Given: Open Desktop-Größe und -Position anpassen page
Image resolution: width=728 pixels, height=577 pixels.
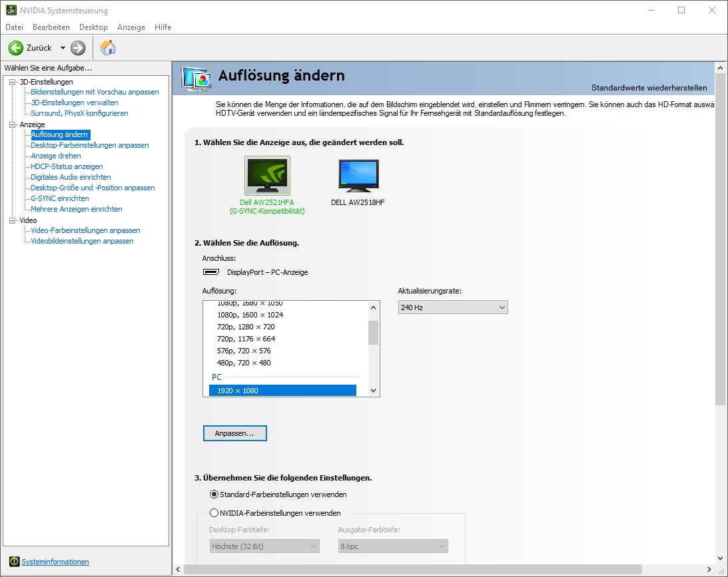Looking at the screenshot, I should [93, 188].
